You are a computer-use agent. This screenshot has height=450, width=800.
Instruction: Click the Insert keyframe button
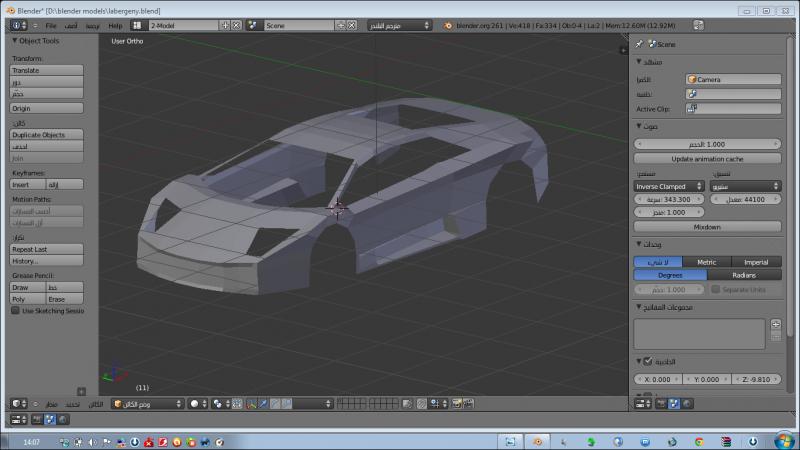28,184
